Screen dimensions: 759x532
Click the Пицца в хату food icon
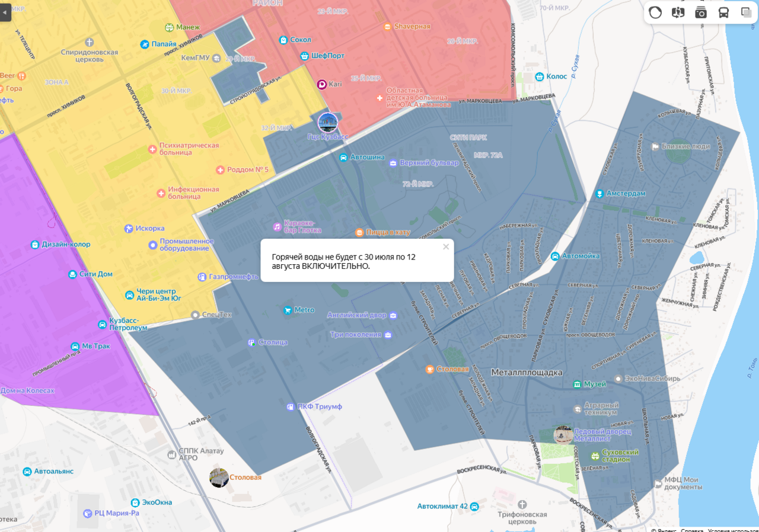(x=359, y=232)
